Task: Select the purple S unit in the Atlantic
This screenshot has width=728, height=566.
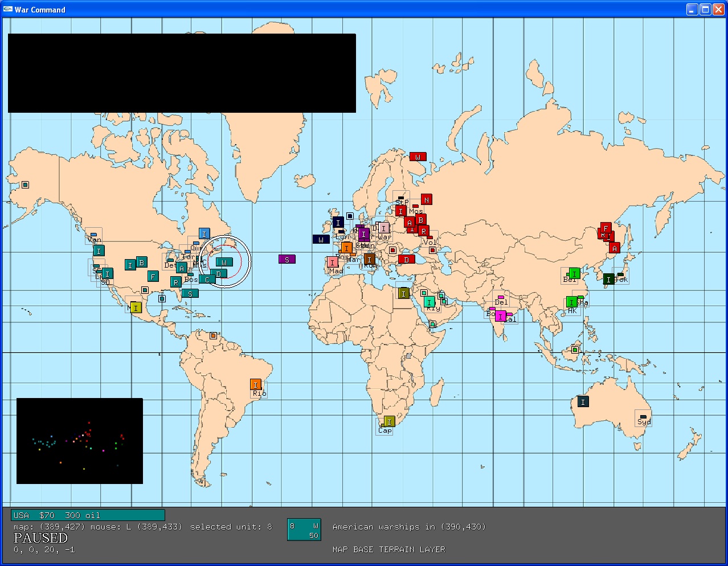Action: 287,259
